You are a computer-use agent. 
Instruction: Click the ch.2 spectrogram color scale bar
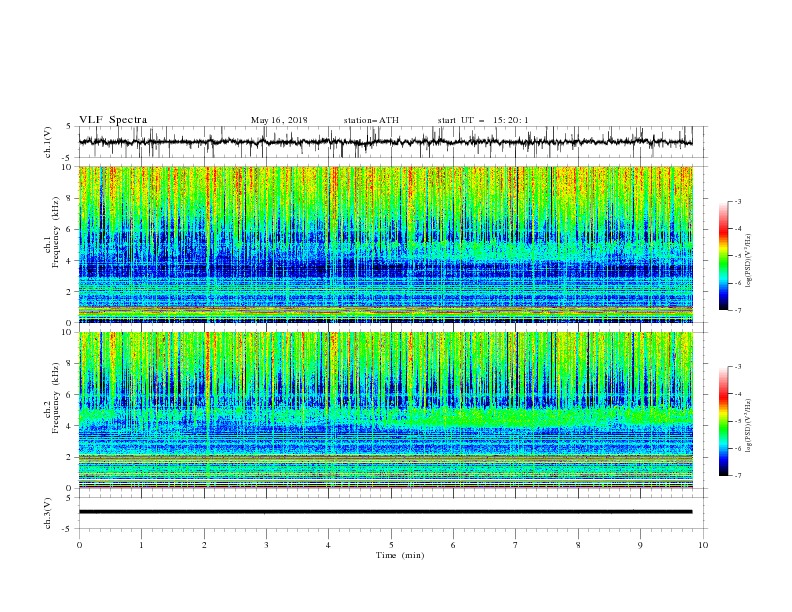click(723, 421)
